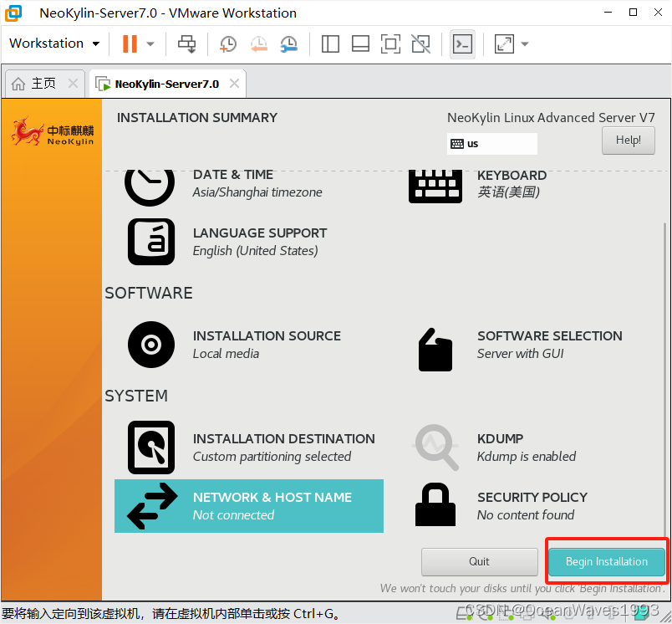The height and width of the screenshot is (624, 672).
Task: Open SOFTWARE SELECTION package icon
Action: point(435,350)
